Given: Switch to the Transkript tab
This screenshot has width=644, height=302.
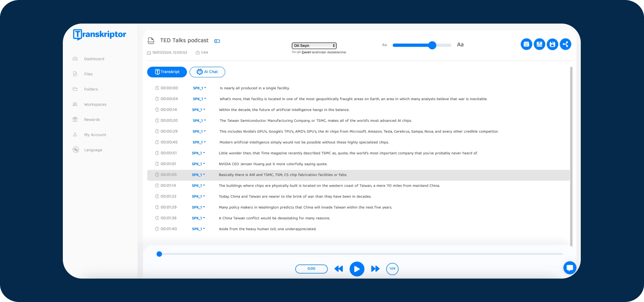Looking at the screenshot, I should pyautogui.click(x=167, y=72).
